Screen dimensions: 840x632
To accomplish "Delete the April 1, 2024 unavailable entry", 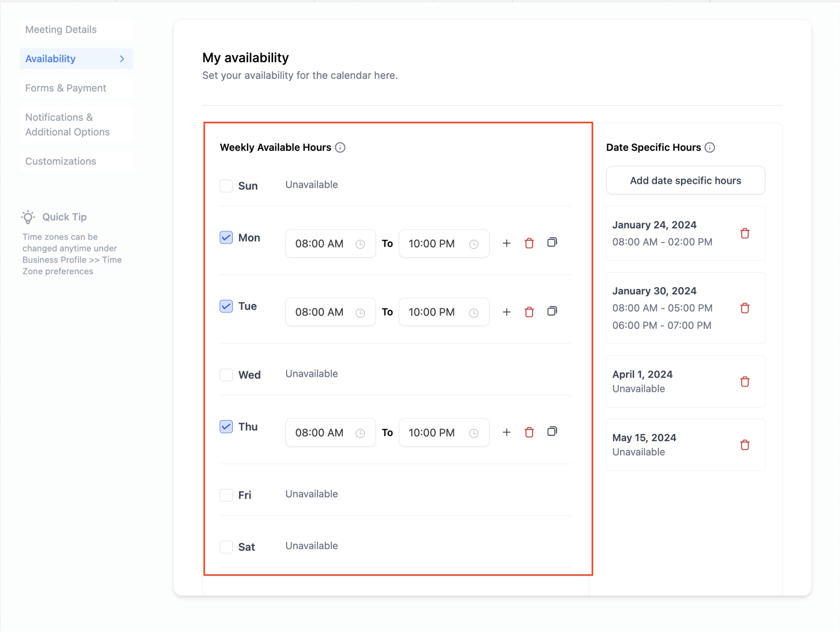I will click(744, 381).
